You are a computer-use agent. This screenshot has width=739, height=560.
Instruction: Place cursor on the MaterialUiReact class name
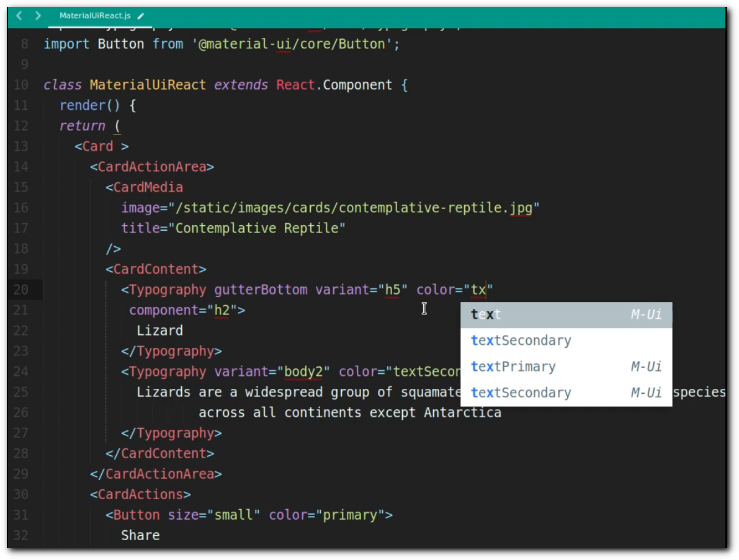(148, 85)
